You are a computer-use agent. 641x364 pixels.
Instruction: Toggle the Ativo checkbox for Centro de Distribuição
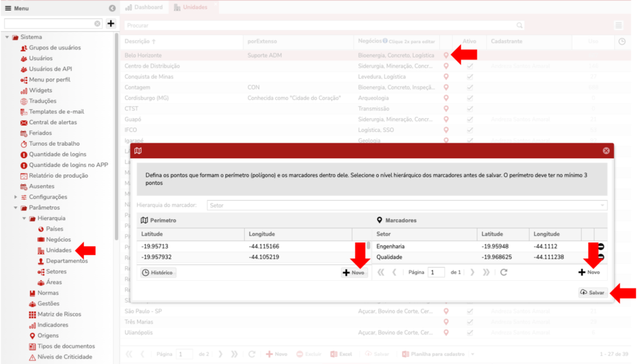coord(469,66)
